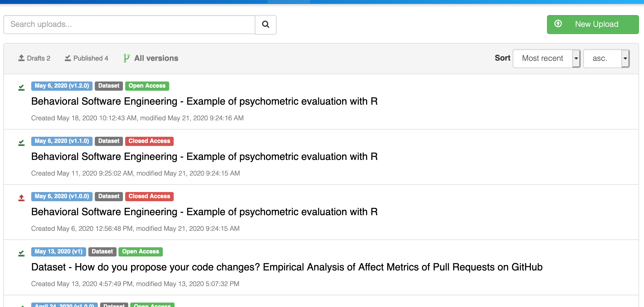Click the May 13, 2020 (v1) badge

pyautogui.click(x=59, y=252)
